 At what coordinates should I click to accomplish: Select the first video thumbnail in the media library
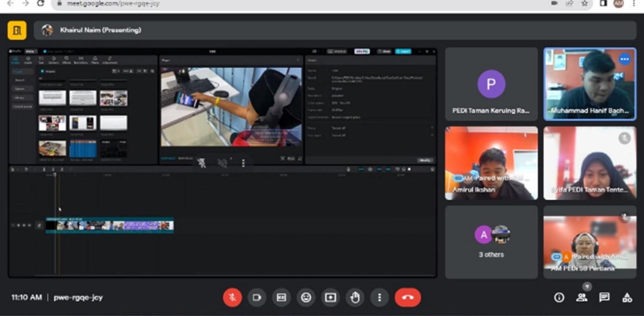point(52,97)
